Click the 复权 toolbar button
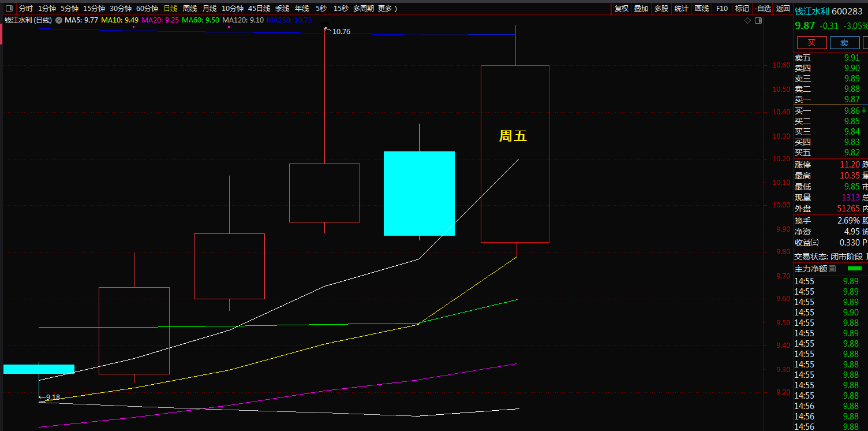 click(622, 9)
